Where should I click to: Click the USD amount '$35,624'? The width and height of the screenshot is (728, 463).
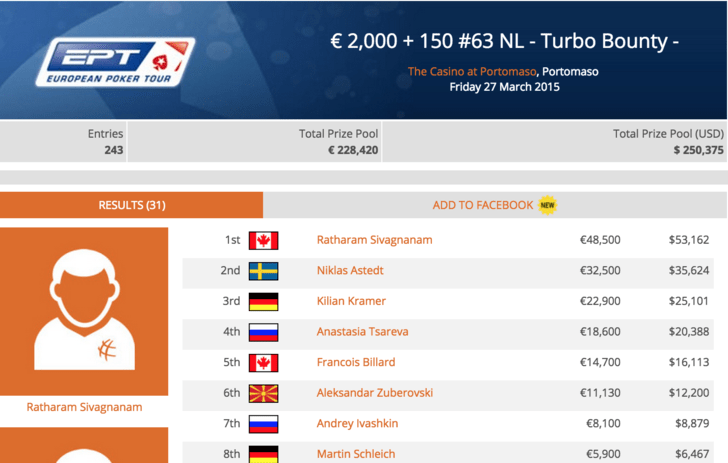(689, 271)
